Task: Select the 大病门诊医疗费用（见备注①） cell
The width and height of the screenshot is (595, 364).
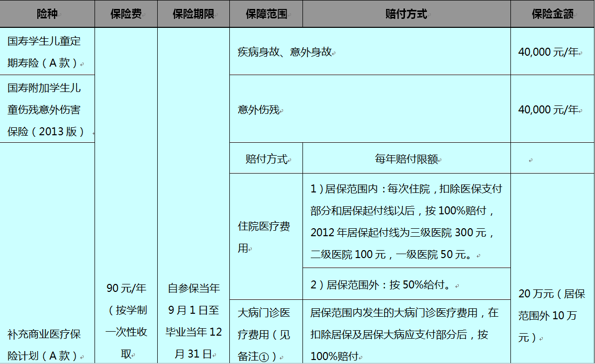Action: pos(266,332)
